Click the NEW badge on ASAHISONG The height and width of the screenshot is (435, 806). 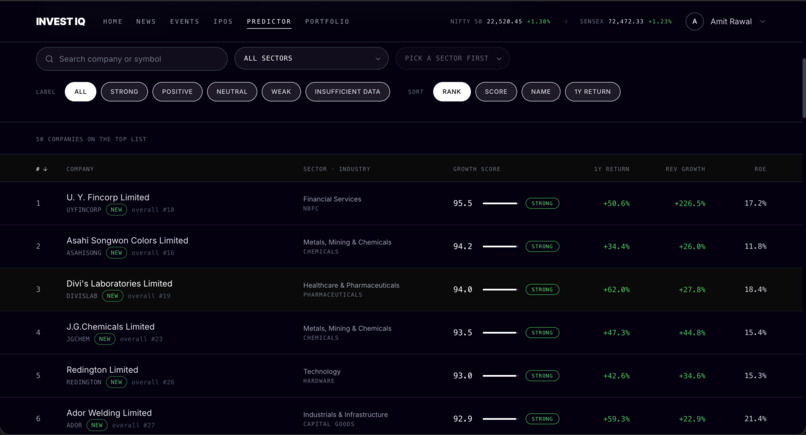point(116,253)
